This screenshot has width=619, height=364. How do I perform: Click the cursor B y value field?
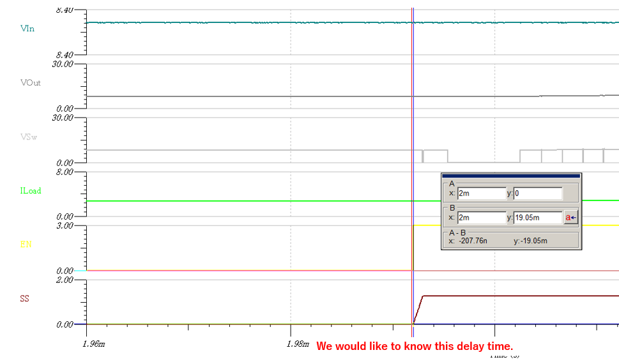(538, 218)
